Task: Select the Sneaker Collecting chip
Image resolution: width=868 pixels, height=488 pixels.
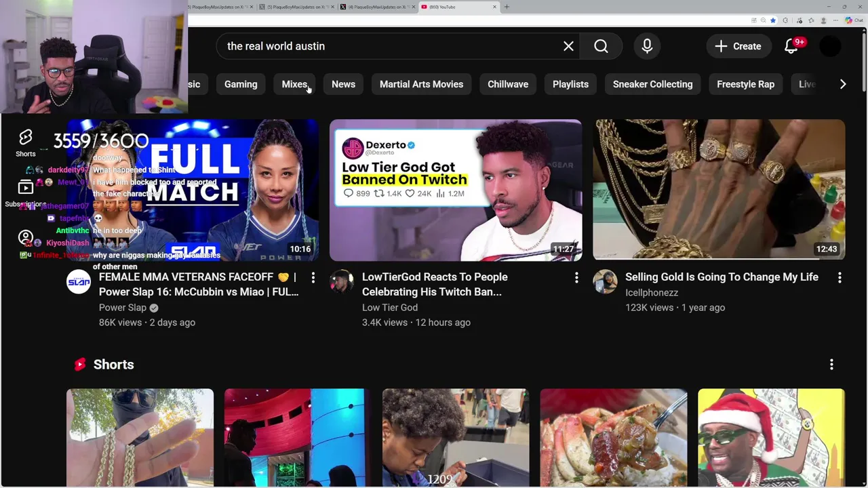Action: pos(652,84)
